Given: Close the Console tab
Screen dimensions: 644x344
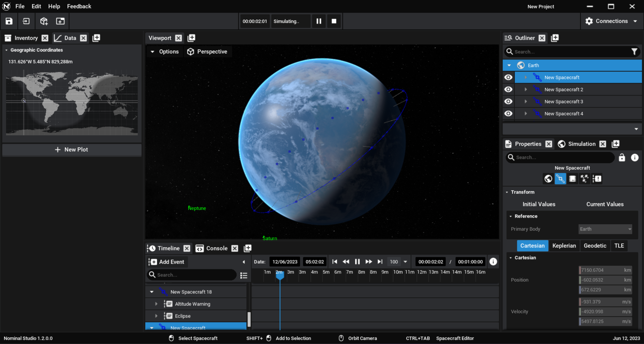Looking at the screenshot, I should pyautogui.click(x=235, y=248).
